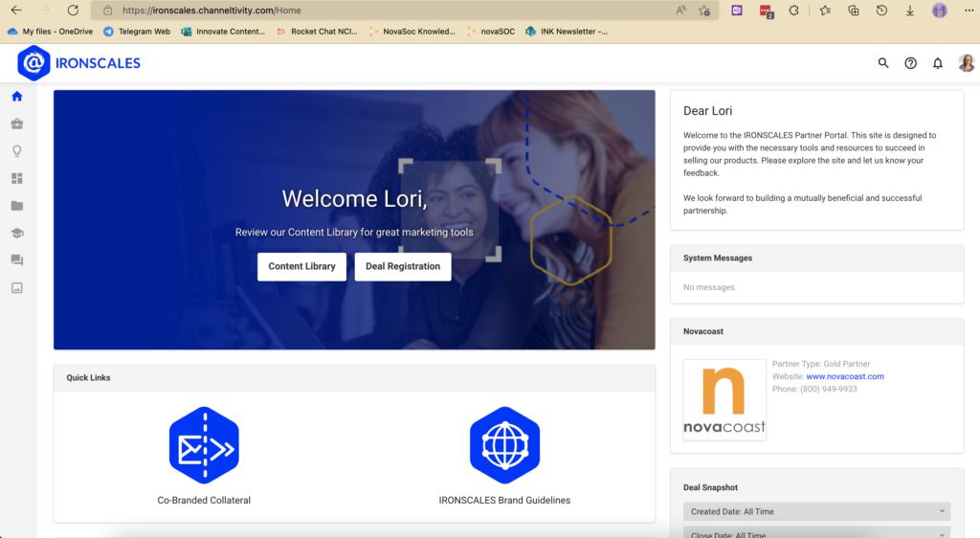
Task: Click the Read Aloud icon in the address bar
Action: [x=680, y=10]
